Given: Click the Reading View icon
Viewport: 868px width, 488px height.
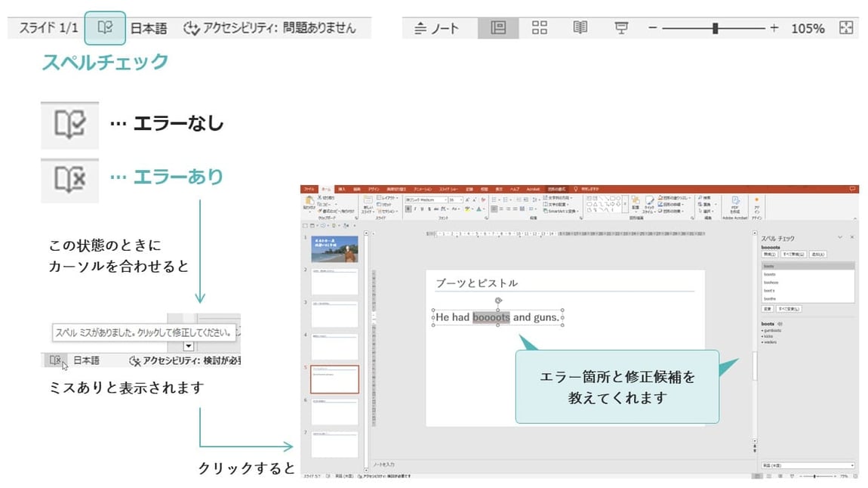Looking at the screenshot, I should tap(580, 27).
